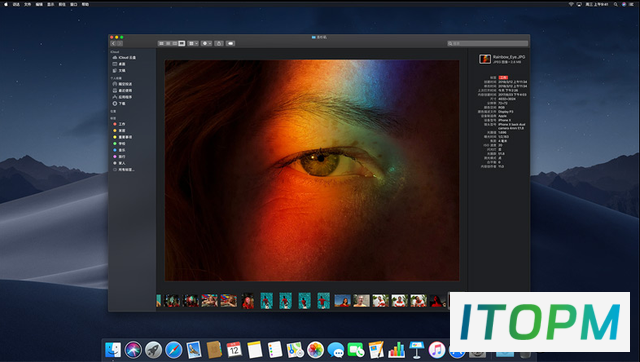
Task: Open Notes from the Dock
Action: (x=255, y=350)
